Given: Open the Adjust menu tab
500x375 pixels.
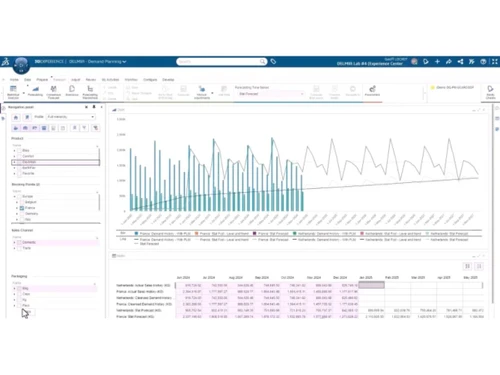Looking at the screenshot, I should point(76,80).
